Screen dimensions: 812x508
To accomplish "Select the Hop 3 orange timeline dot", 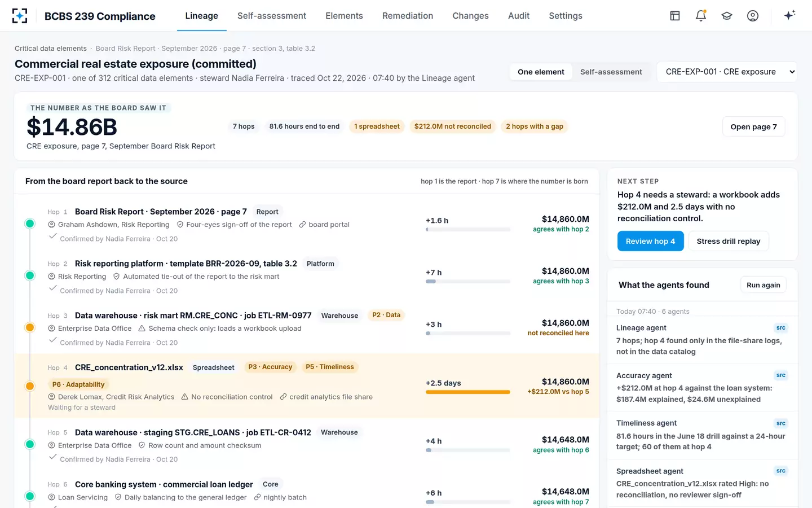I will click(30, 327).
